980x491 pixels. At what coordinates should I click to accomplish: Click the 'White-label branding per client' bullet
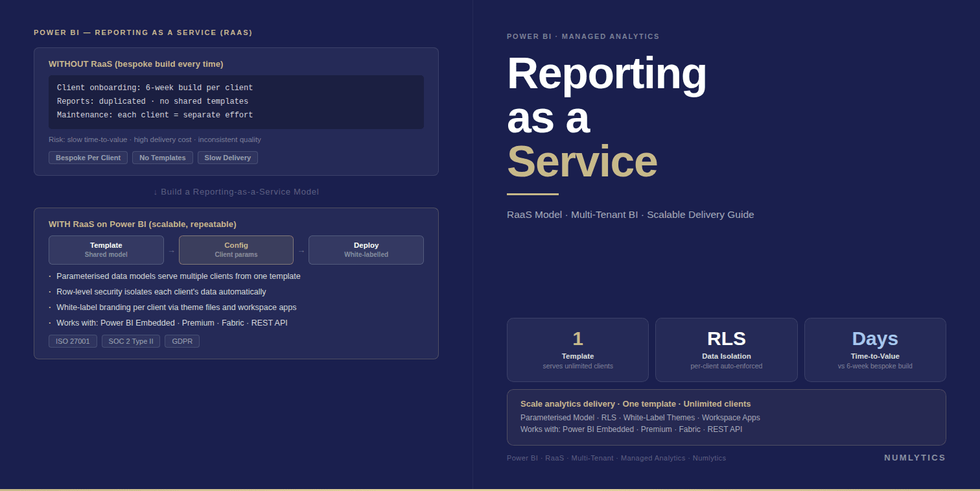176,307
